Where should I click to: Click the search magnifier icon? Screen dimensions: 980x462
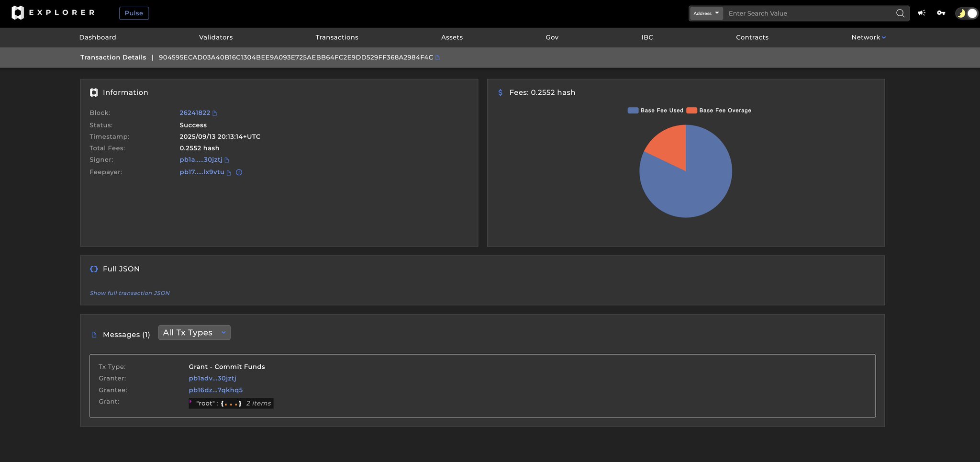point(900,13)
